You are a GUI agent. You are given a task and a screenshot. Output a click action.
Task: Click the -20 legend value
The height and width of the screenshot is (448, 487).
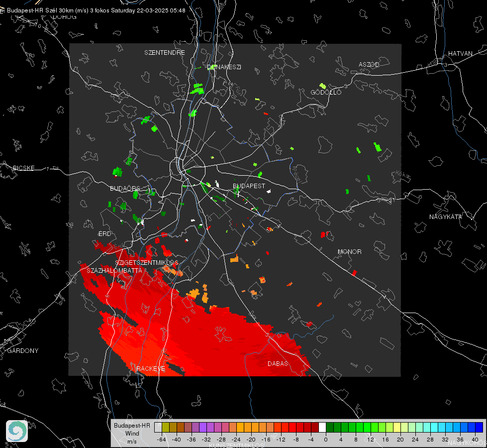[251, 440]
